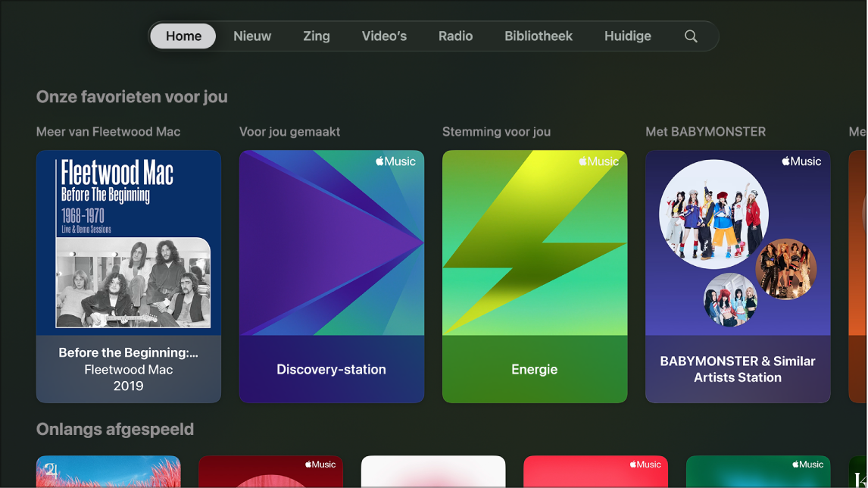Viewport: 868px width, 488px height.
Task: Open the Video's tab
Action: [384, 36]
